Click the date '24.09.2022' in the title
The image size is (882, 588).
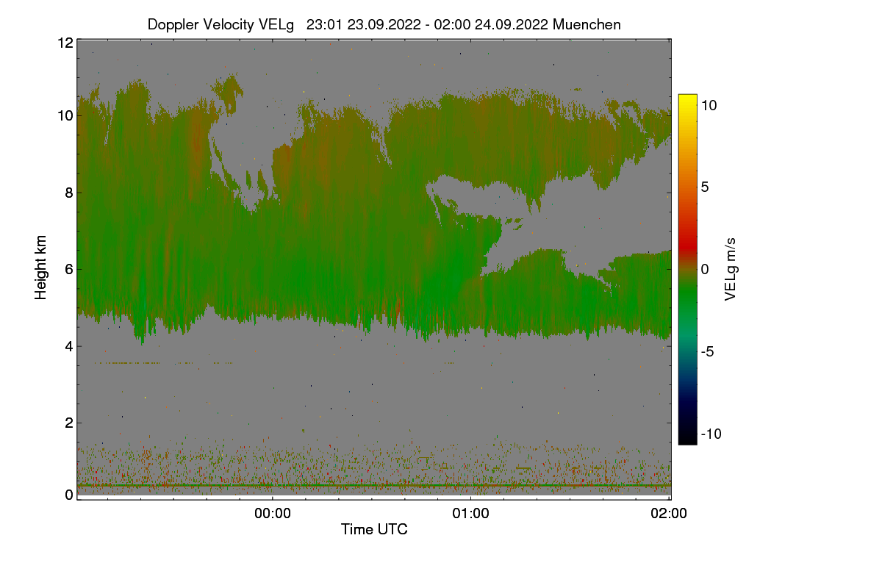pyautogui.click(x=512, y=24)
